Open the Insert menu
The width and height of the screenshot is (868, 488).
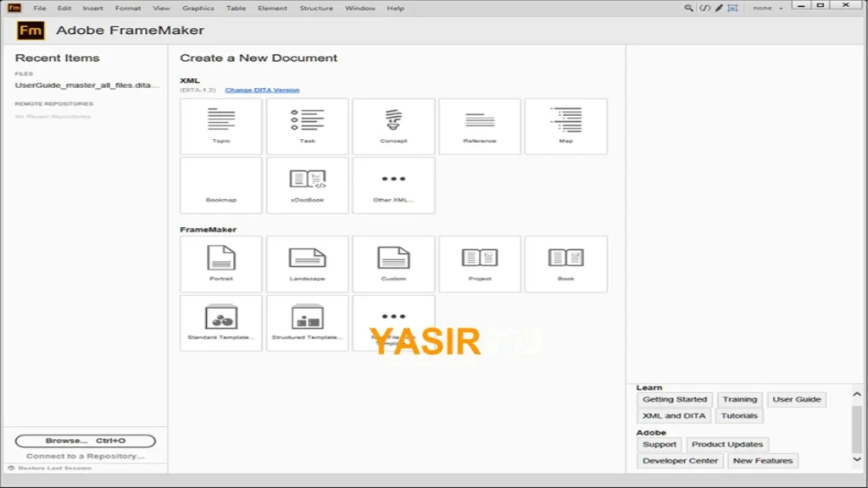click(93, 8)
